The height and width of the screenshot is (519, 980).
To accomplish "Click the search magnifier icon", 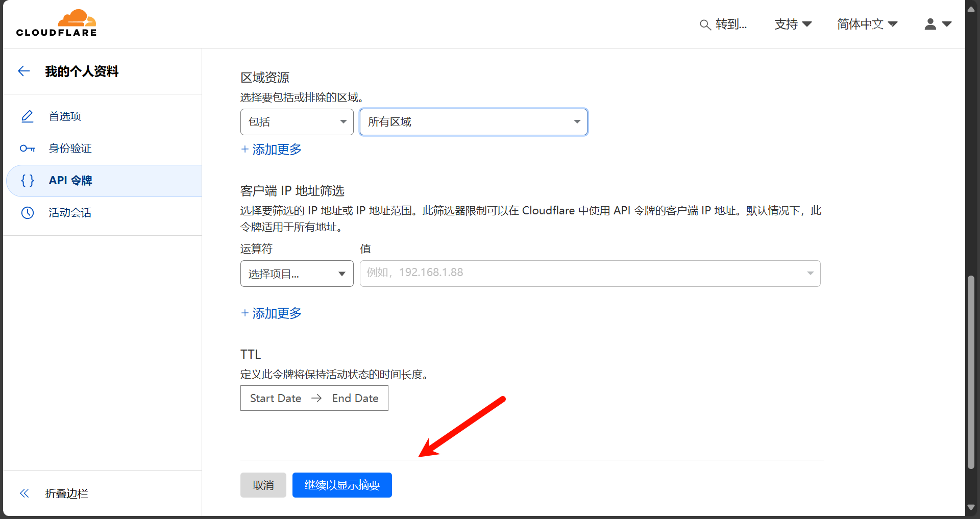I will coord(705,24).
